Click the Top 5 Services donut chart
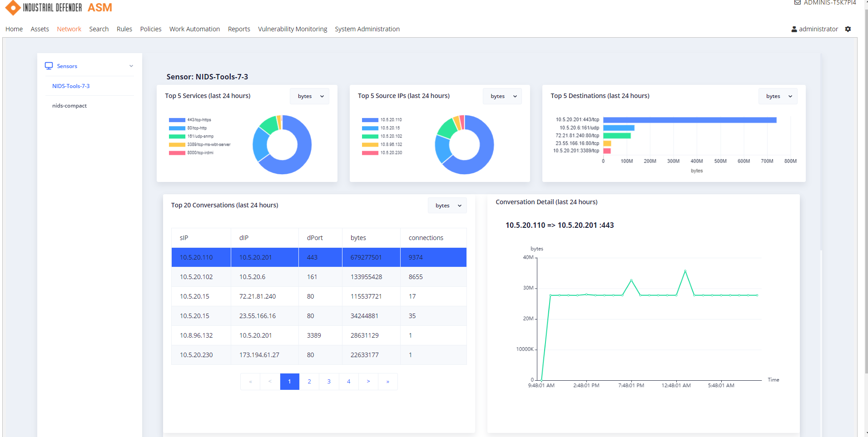Screen dimensions: 868x437 (x=282, y=145)
